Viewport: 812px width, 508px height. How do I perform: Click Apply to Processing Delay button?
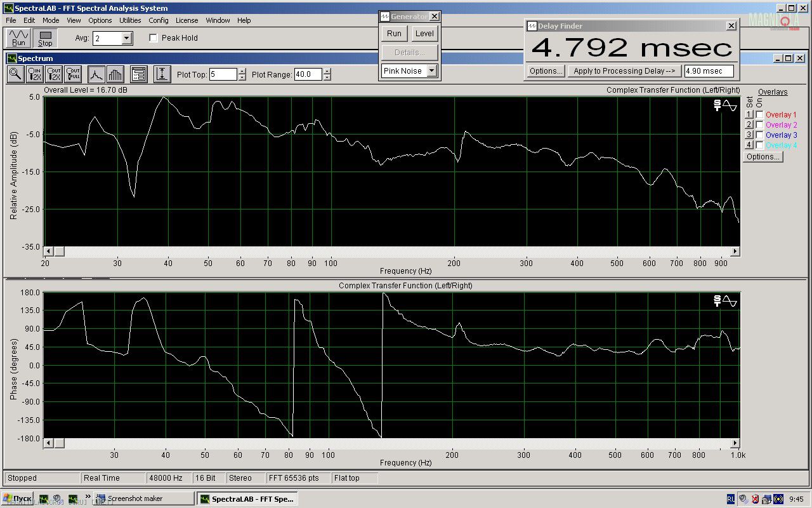tap(625, 71)
